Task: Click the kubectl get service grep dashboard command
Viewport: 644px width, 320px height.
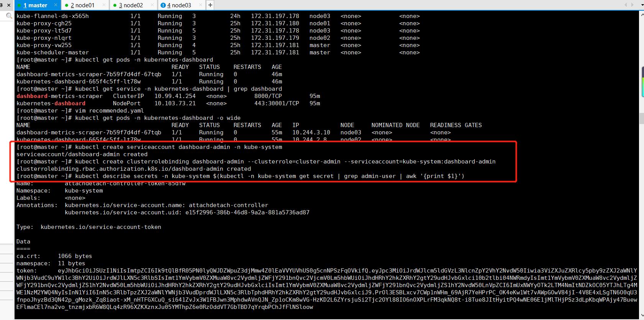Action: [179, 89]
